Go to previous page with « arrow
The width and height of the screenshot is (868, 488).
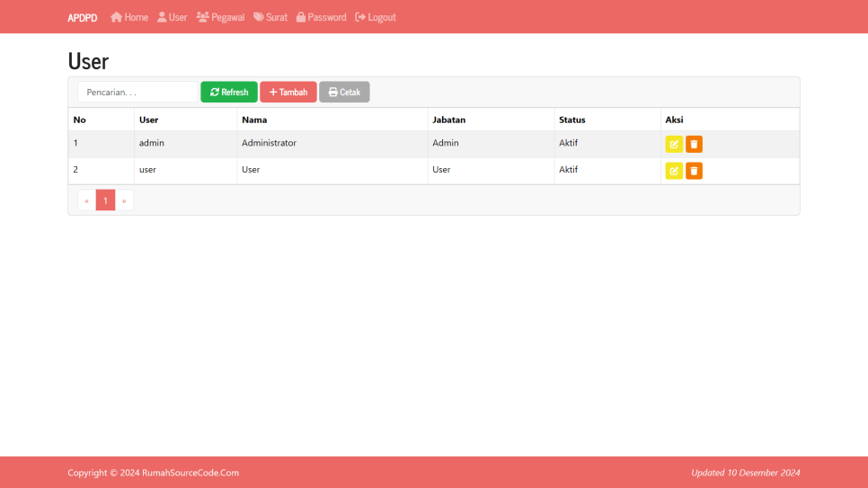(86, 200)
